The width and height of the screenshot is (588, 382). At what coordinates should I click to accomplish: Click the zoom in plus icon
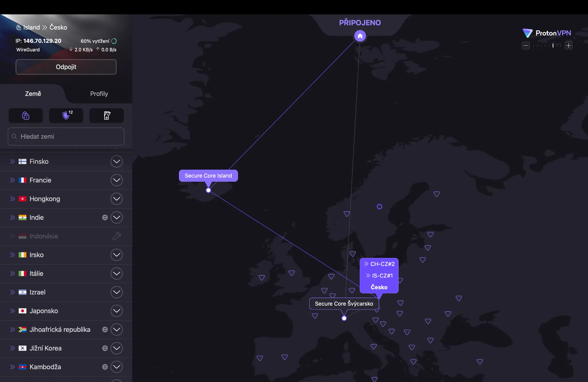pyautogui.click(x=568, y=45)
